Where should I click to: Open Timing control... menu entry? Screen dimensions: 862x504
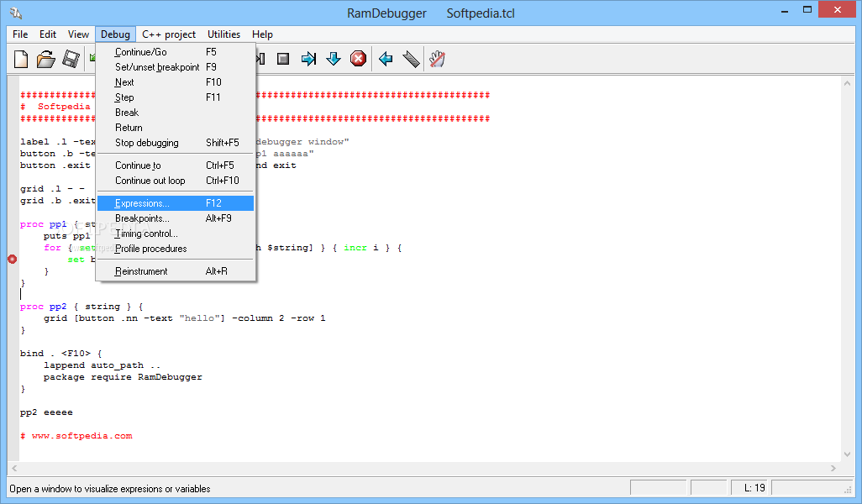pyautogui.click(x=176, y=234)
